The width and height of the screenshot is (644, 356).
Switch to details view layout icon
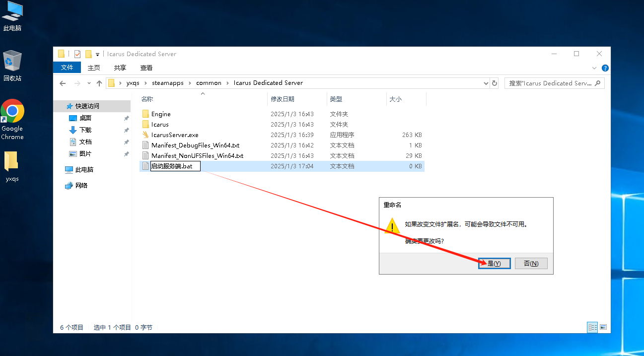pos(592,327)
